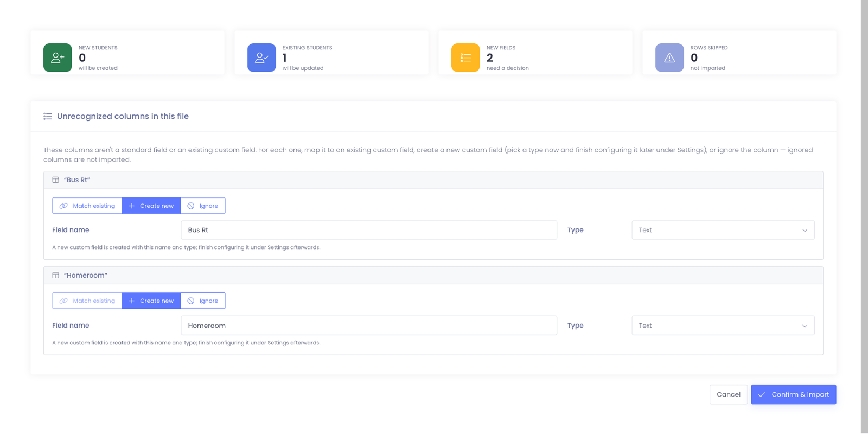
Task: Click list icon beside Unrecognized columns heading
Action: point(48,116)
